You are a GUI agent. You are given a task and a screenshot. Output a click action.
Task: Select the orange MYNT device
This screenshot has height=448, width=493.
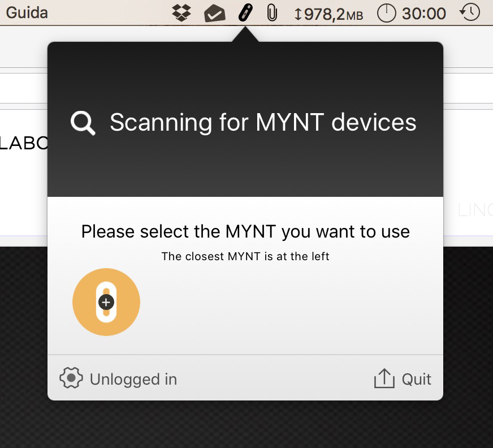click(x=106, y=302)
